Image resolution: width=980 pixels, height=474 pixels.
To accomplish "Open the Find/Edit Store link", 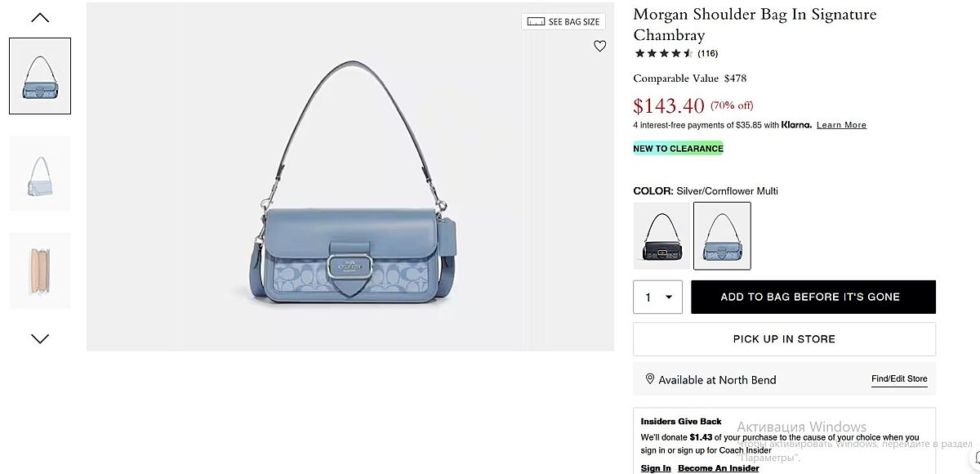I will [899, 379].
